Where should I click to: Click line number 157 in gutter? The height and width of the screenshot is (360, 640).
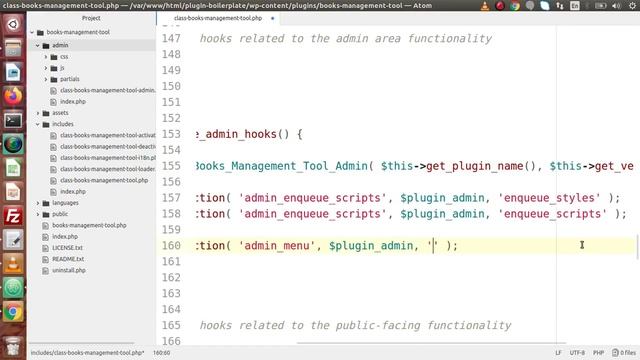171,198
